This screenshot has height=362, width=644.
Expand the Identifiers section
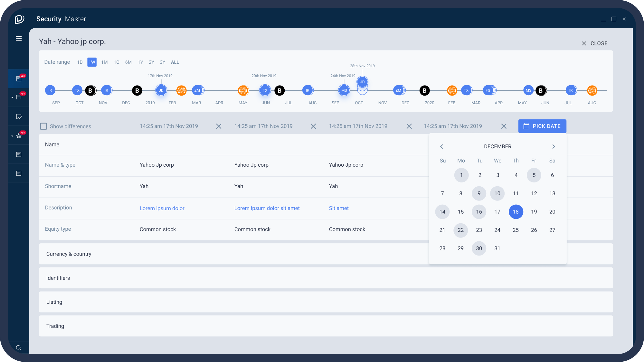326,278
